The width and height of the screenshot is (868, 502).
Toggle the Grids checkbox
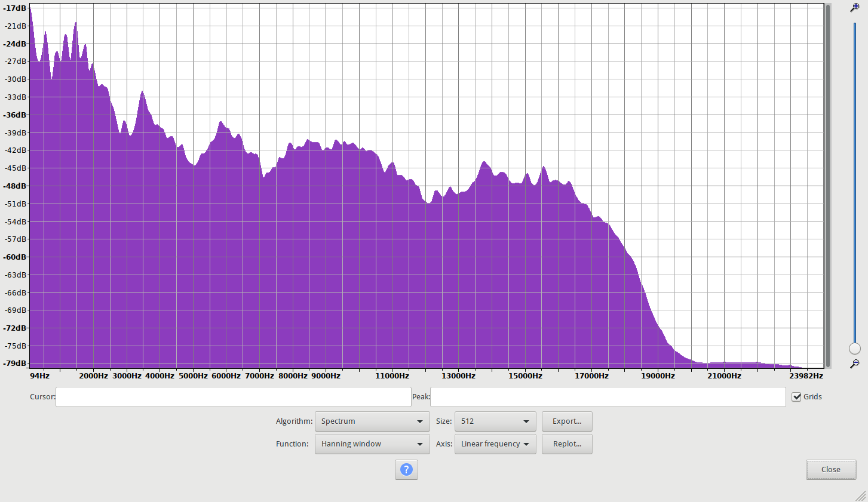796,397
